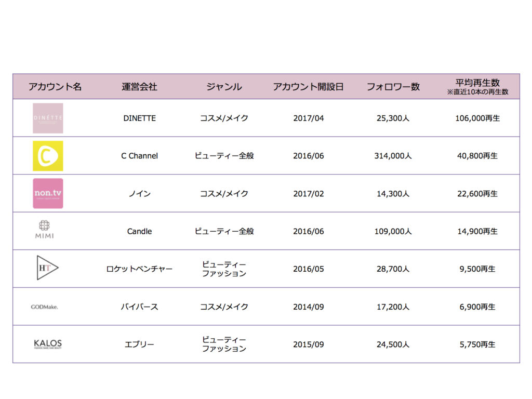Select the 22,600再生 average plays value
Screen dimensions: 532x399
point(478,194)
